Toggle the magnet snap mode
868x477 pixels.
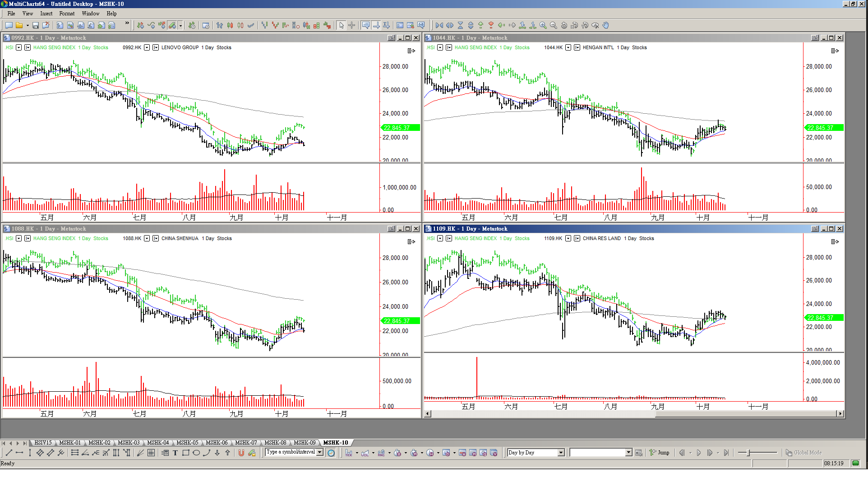(x=241, y=453)
